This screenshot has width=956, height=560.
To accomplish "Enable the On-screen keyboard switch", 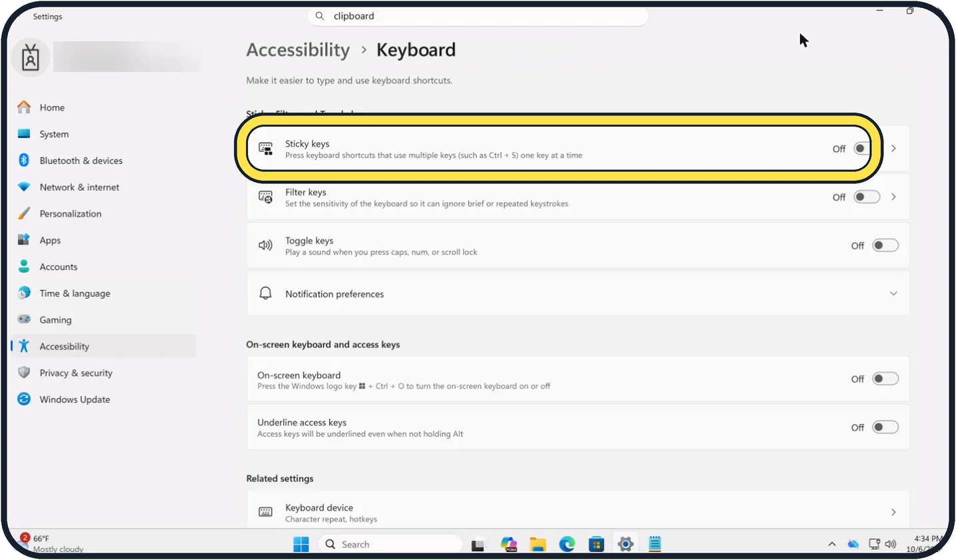I will (885, 379).
